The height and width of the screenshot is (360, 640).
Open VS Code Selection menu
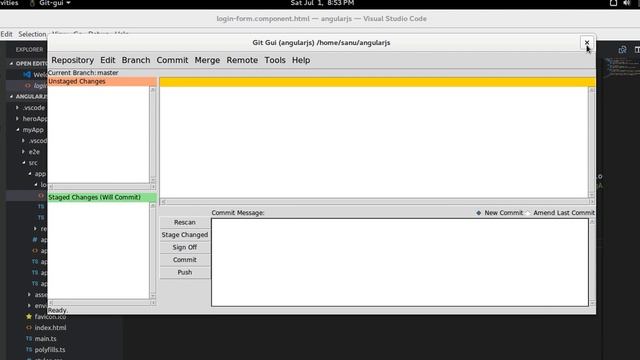click(32, 34)
